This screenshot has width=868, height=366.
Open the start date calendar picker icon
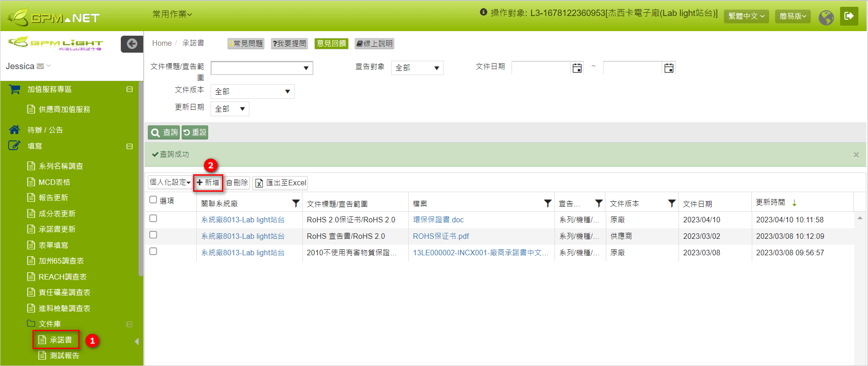click(x=577, y=68)
